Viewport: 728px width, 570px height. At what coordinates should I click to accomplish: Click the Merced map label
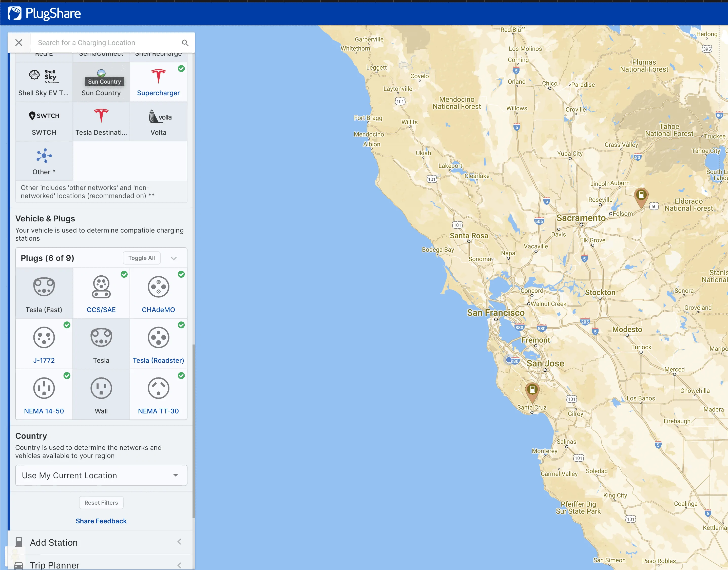pos(674,369)
